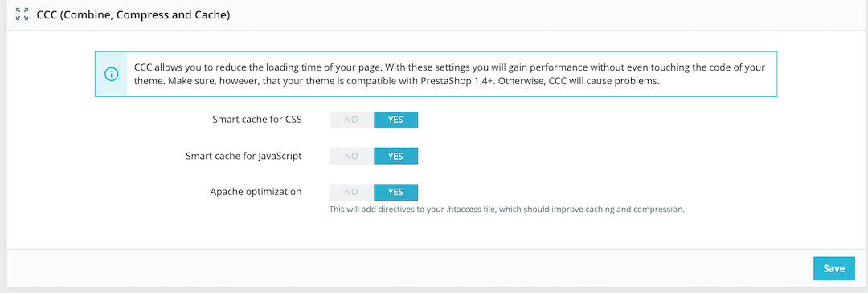The image size is (868, 293).
Task: Disable Smart cache for CSS with NO
Action: coord(351,120)
